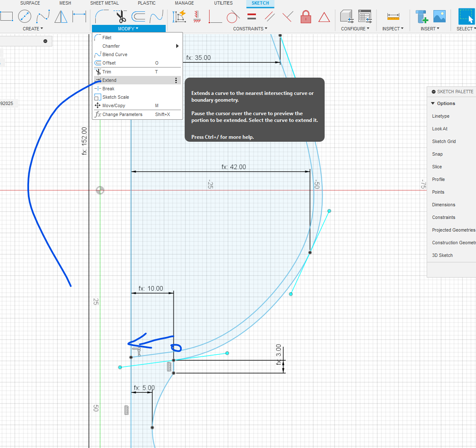Image resolution: width=476 pixels, height=448 pixels.
Task: Click the Equal constraint icon
Action: (x=252, y=17)
